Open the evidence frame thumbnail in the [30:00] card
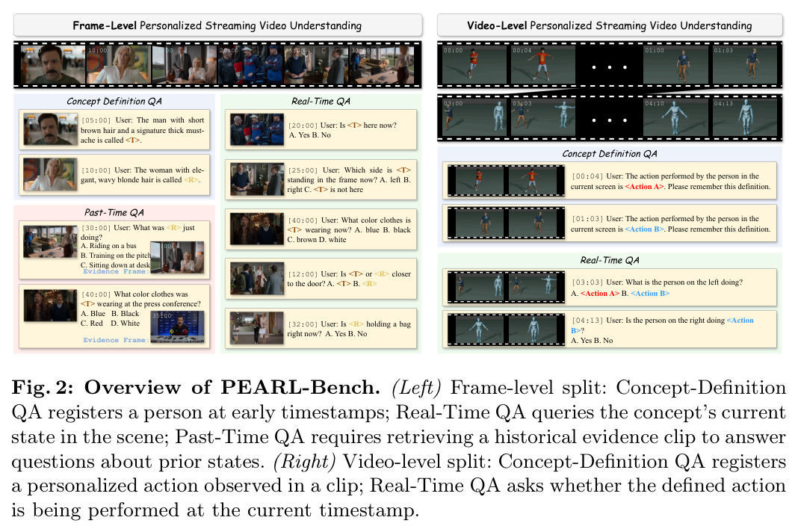This screenshot has width=798, height=532. click(178, 258)
